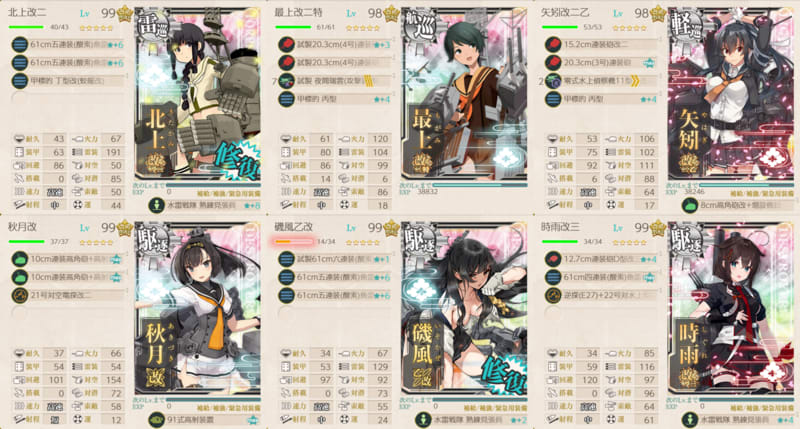The width and height of the screenshot is (800, 429).
Task: Click the 91式高射装置 expansion slot icon
Action: point(156,420)
